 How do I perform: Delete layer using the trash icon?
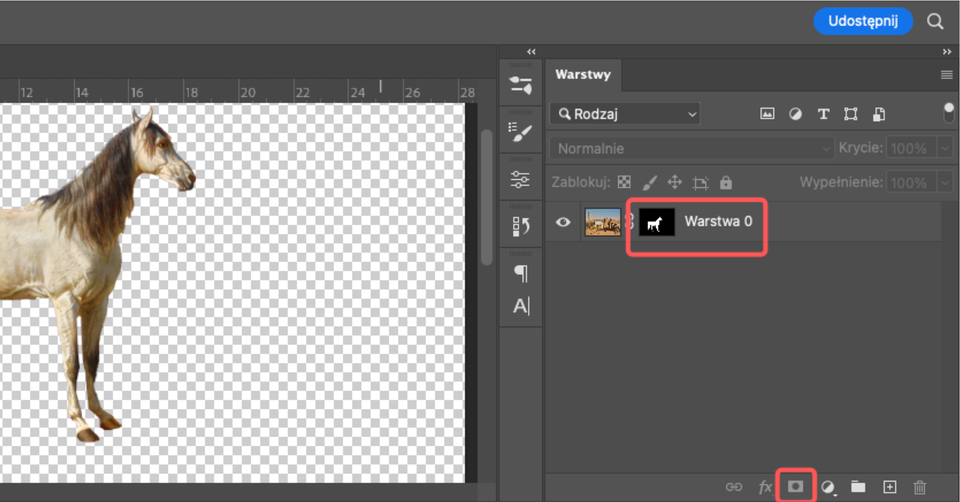[920, 486]
